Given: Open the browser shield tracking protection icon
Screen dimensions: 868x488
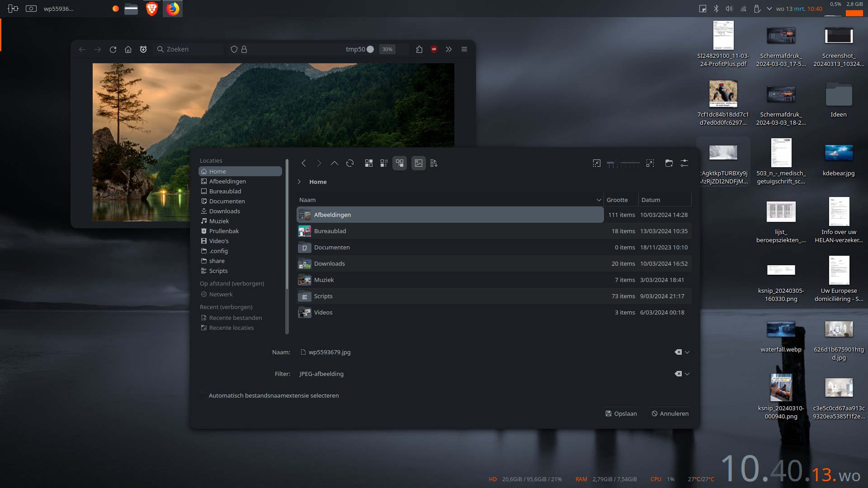Looking at the screenshot, I should point(234,49).
